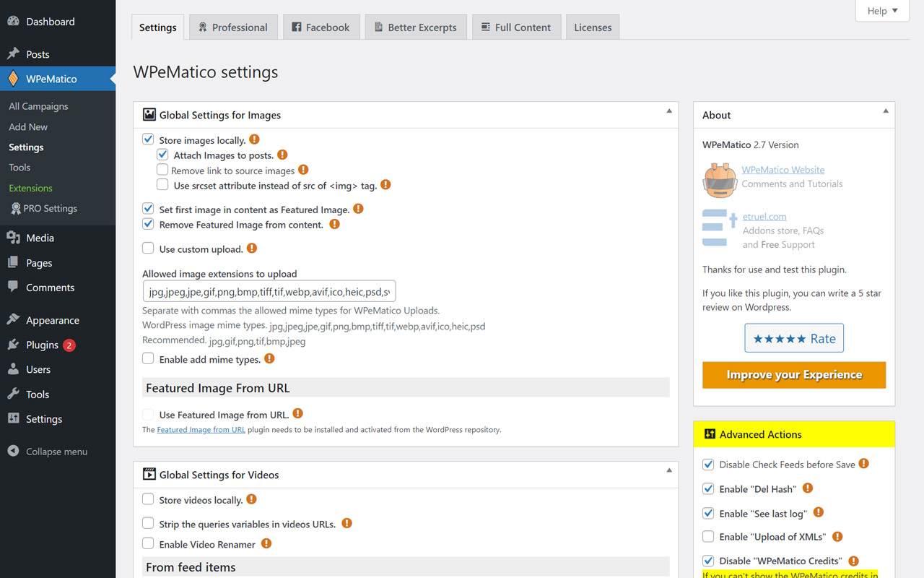
Task: Uncheck Attach Images to posts
Action: [x=162, y=155]
